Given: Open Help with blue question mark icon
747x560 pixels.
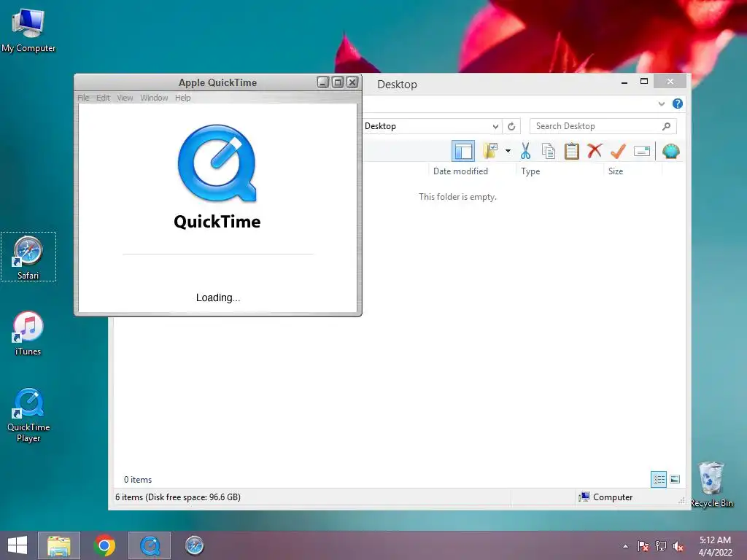Looking at the screenshot, I should point(678,104).
